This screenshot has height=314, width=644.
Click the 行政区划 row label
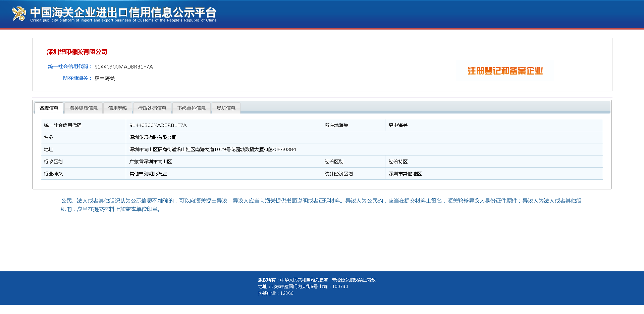tap(53, 162)
